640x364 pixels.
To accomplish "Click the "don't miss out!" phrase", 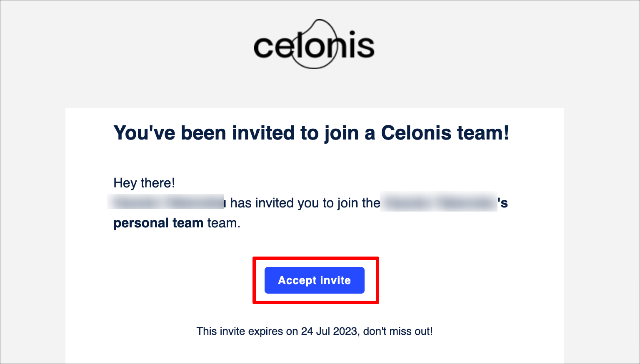I will (x=398, y=331).
